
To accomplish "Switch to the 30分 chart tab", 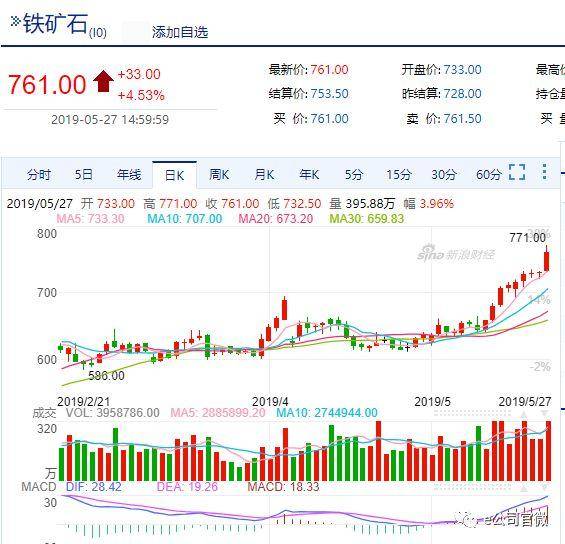I will pos(444,175).
